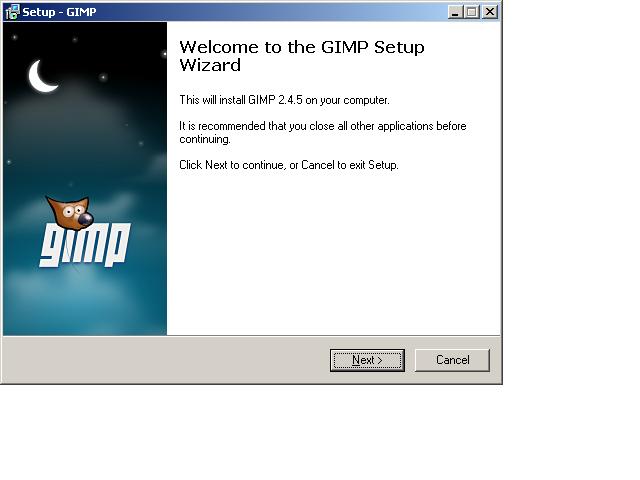
Task: Click the blank area outside the setup window
Action: (x=570, y=430)
